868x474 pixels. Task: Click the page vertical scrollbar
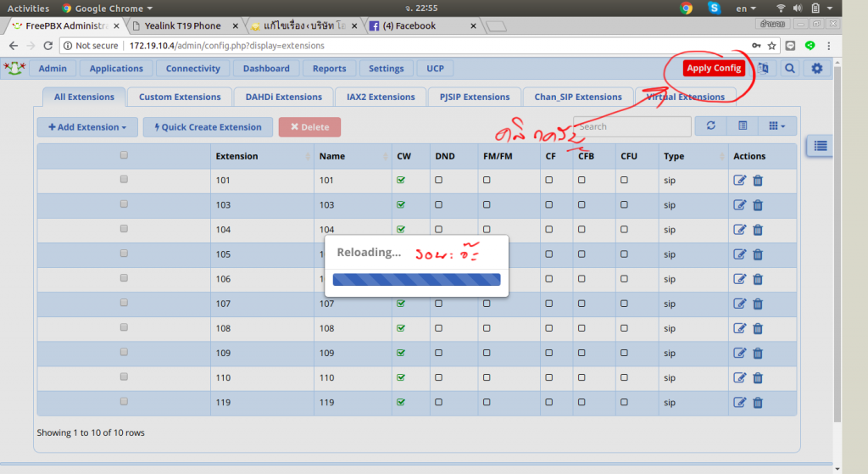(x=837, y=243)
